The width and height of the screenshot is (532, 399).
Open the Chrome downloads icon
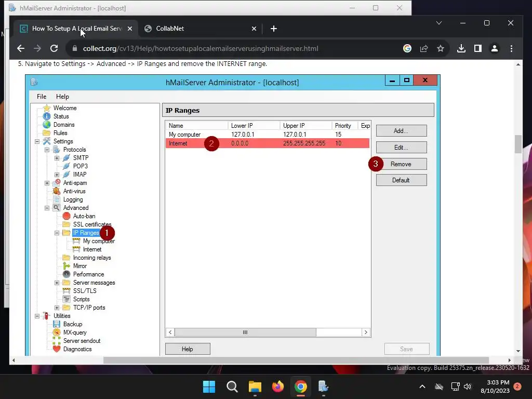click(x=461, y=48)
